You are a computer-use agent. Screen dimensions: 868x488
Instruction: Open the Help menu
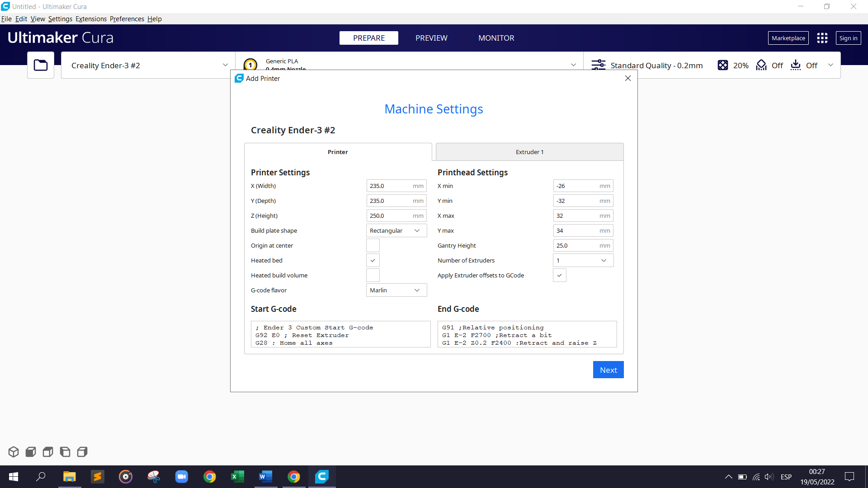coord(154,19)
